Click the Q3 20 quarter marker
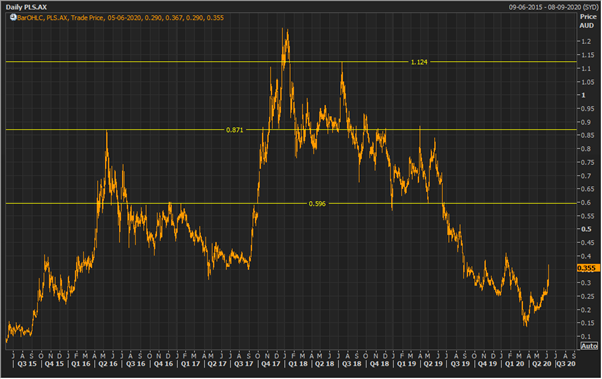Viewport: 602px width, 379px height. [566, 364]
